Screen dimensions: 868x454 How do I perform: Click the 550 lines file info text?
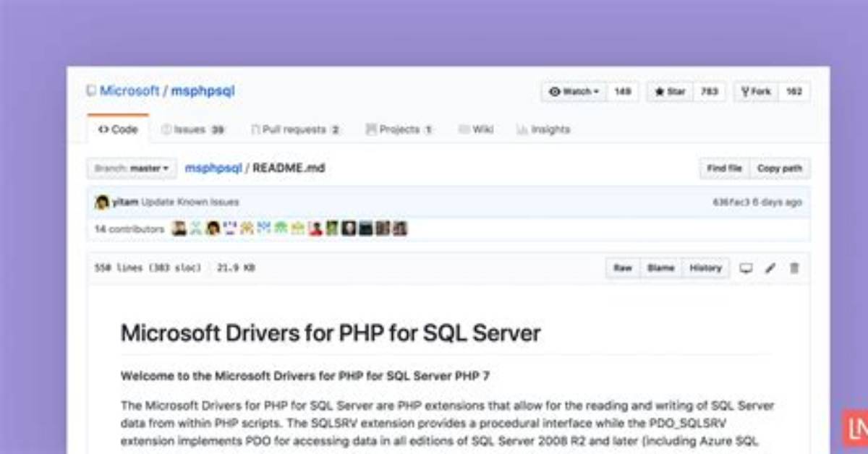coord(148,268)
